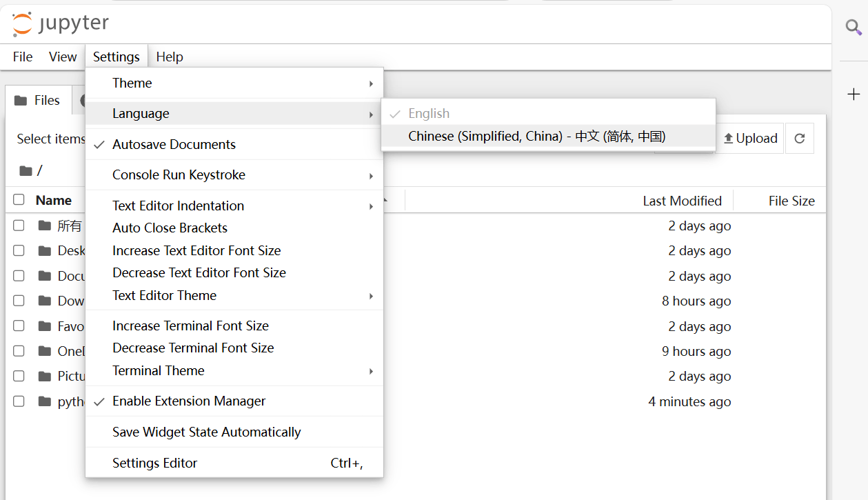Image resolution: width=868 pixels, height=500 pixels.
Task: Click the folder icon of the Docu row
Action: pyautogui.click(x=46, y=276)
